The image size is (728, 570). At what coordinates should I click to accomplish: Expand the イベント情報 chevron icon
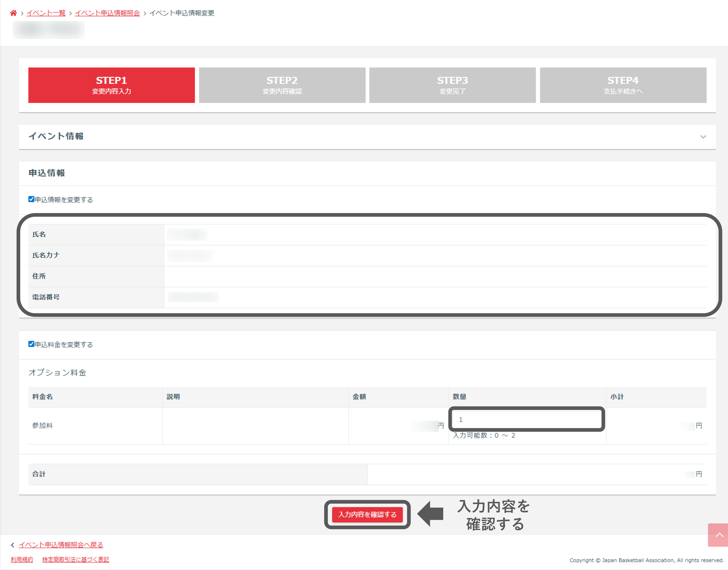(703, 137)
